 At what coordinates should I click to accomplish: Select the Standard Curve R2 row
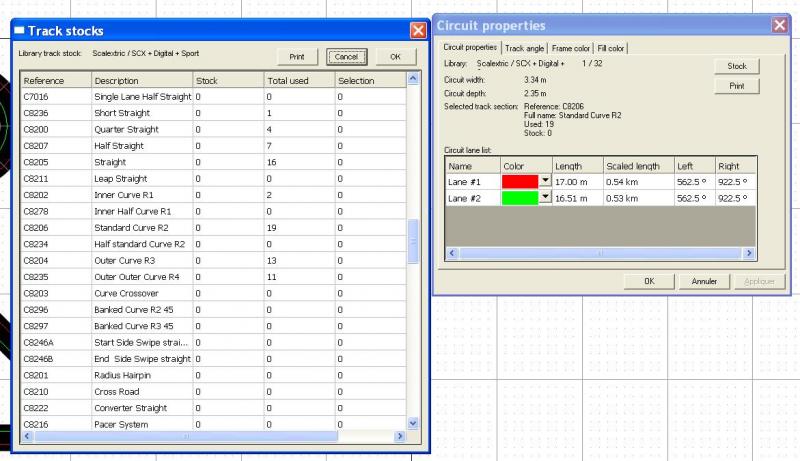pyautogui.click(x=139, y=227)
